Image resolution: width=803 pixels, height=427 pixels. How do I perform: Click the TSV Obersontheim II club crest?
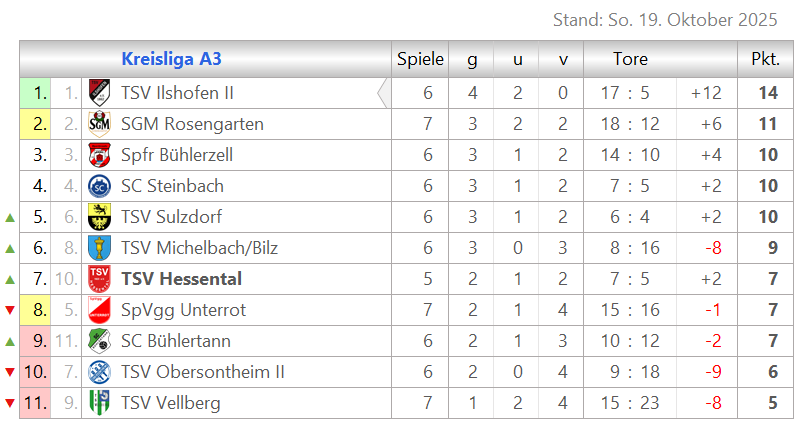(x=99, y=372)
